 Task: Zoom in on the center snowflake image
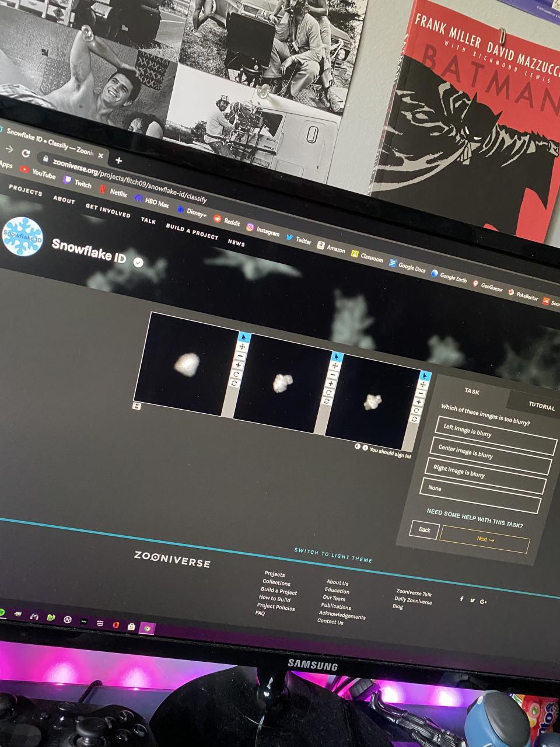(x=331, y=383)
